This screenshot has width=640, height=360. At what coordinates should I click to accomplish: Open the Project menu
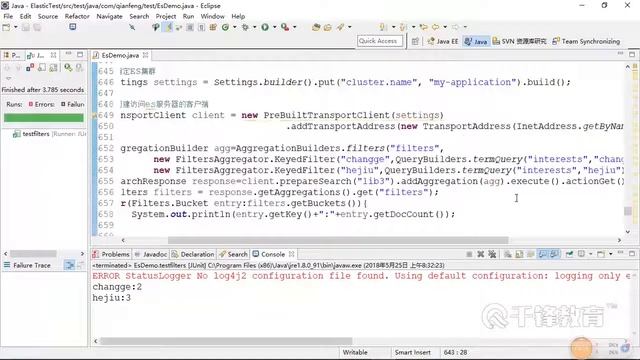coord(166,16)
